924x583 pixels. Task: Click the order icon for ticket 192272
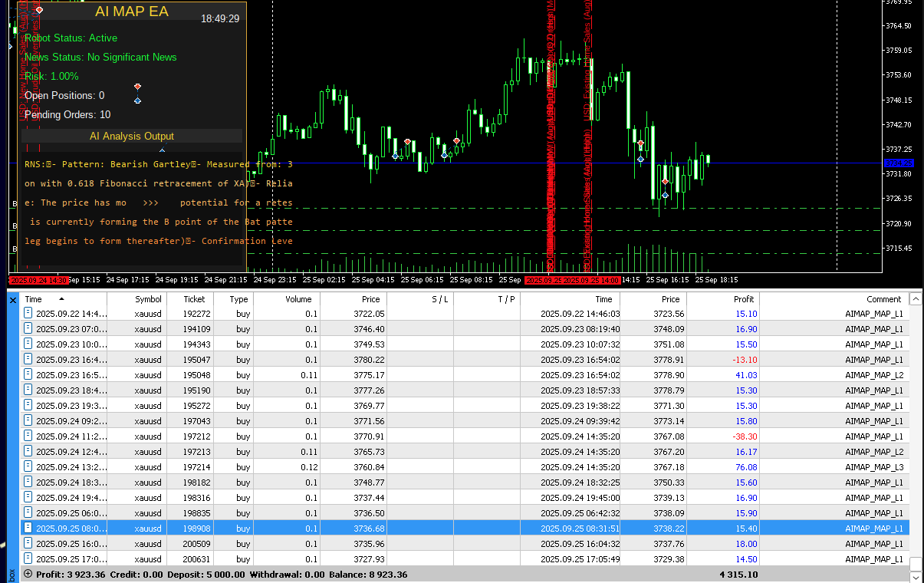28,313
